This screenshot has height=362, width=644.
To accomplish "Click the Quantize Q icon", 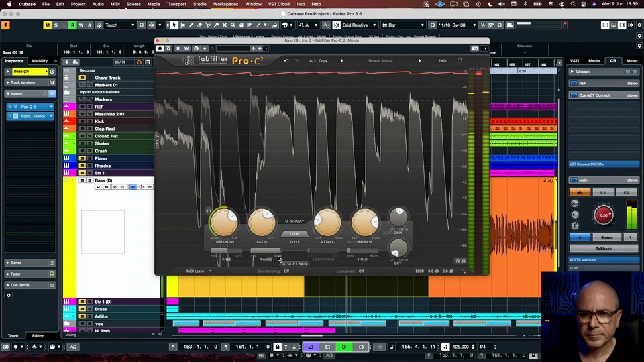I will coord(433,25).
